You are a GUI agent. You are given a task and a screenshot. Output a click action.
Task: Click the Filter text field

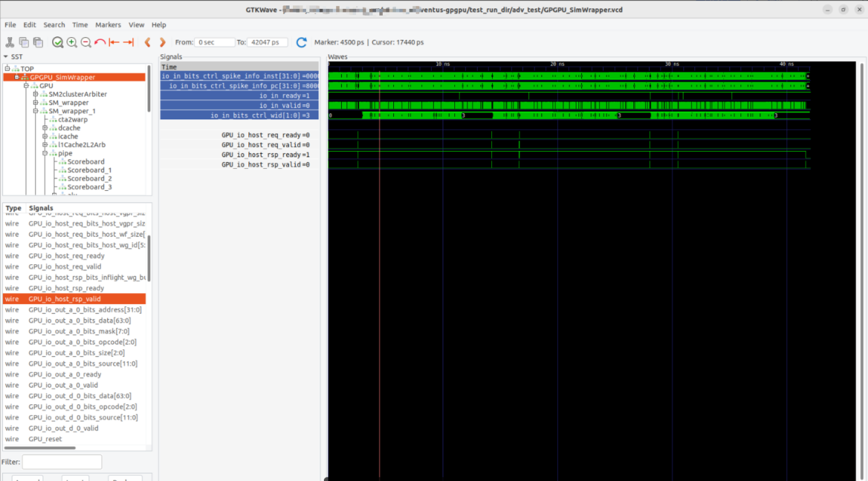pos(62,462)
